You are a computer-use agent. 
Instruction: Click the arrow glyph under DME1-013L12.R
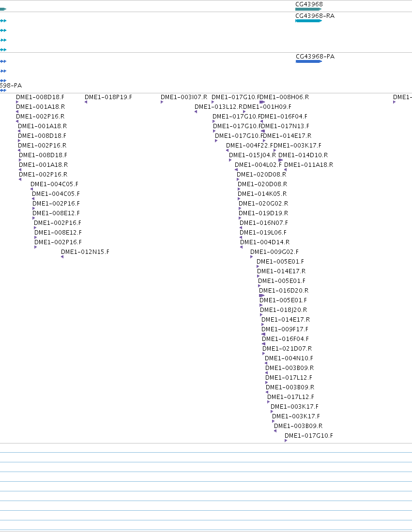coord(196,112)
